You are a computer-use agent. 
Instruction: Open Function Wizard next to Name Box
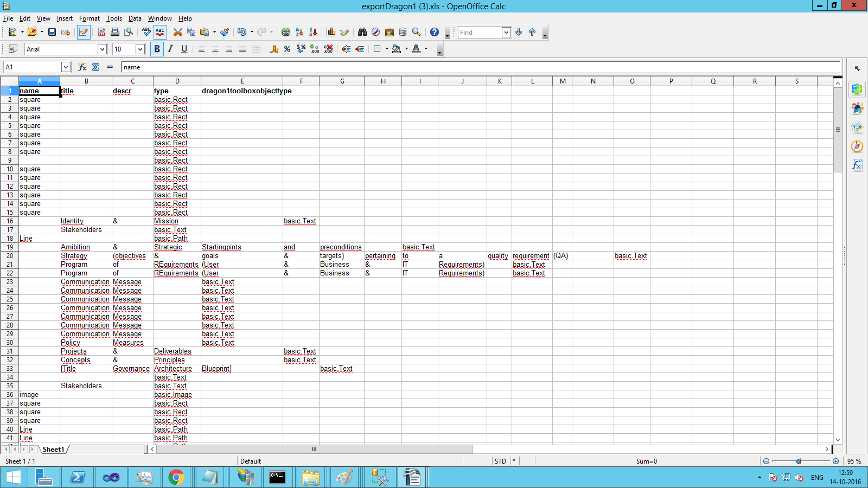click(82, 67)
